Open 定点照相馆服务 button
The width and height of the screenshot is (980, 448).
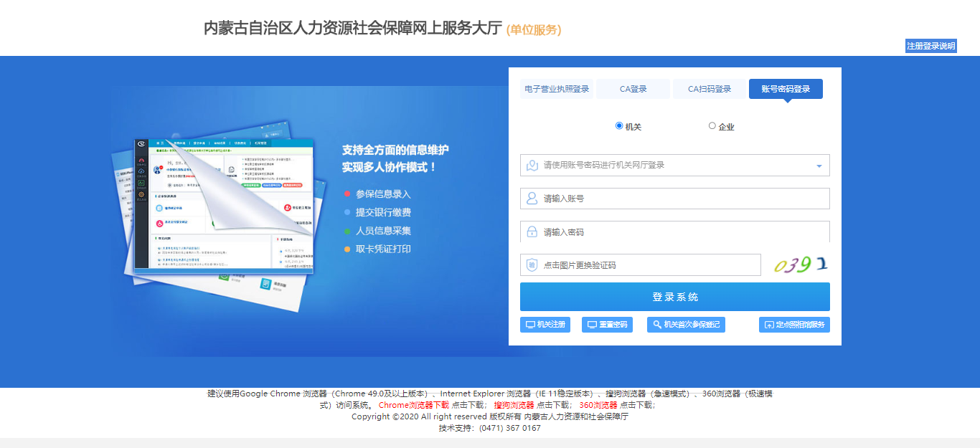click(794, 325)
